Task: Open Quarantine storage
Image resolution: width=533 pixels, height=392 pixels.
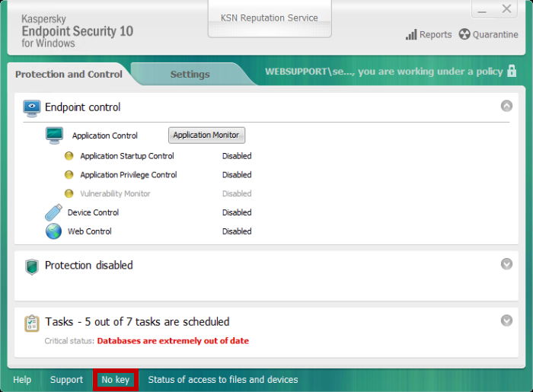Action: [489, 35]
